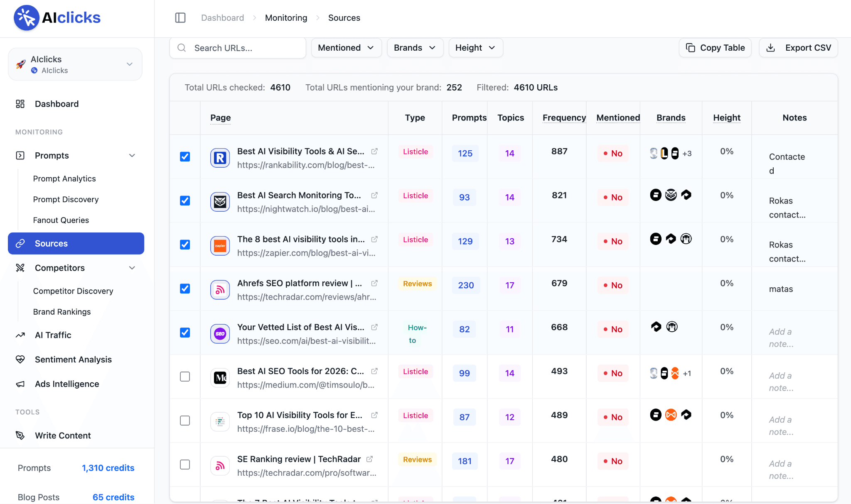The image size is (851, 504).
Task: Click the Monitoring breadcrumb
Action: [286, 18]
